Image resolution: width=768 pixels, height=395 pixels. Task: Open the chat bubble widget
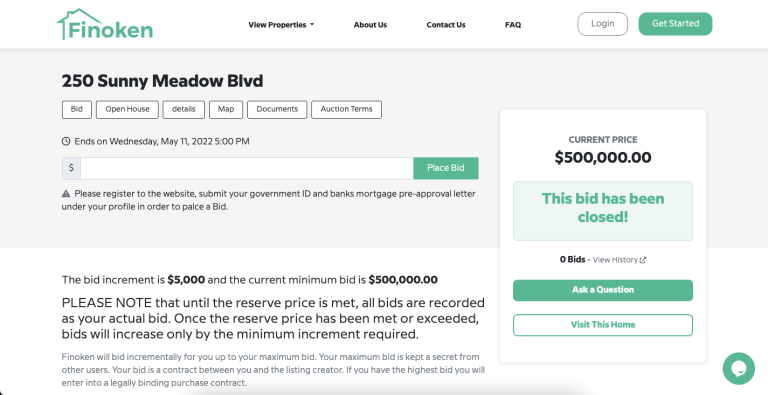[x=739, y=369]
